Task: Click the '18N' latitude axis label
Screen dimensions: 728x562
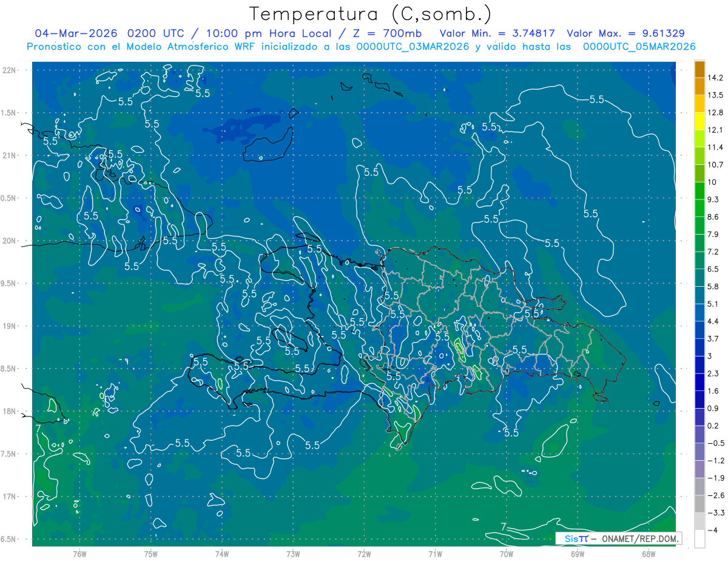Action: [10, 411]
